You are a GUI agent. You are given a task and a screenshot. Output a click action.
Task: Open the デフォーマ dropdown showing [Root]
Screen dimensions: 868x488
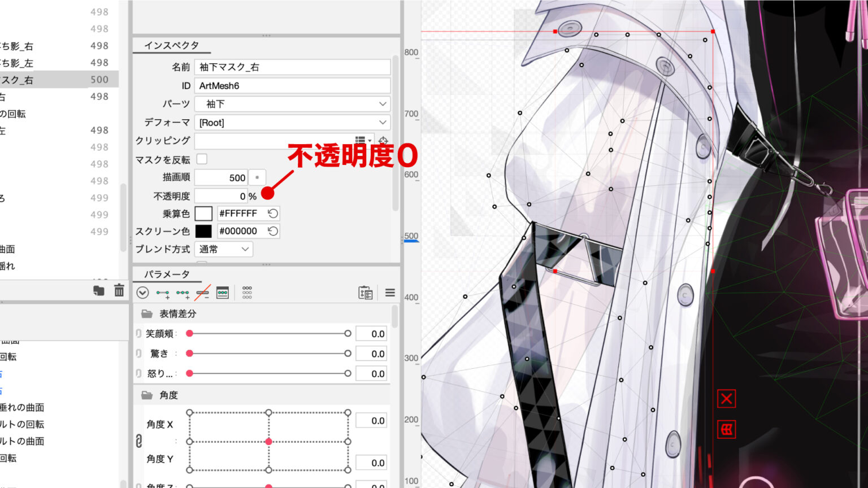[x=292, y=123]
